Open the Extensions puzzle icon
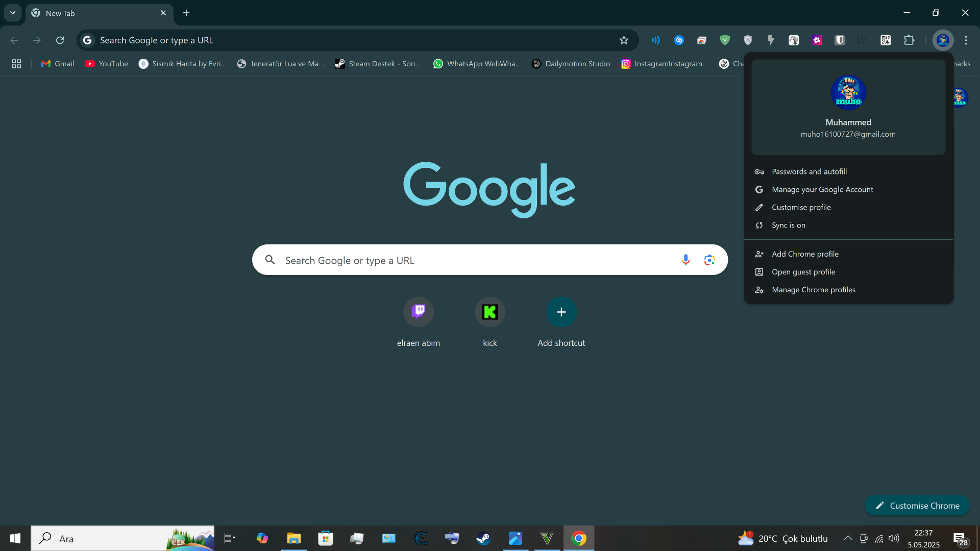This screenshot has height=551, width=980. (909, 40)
